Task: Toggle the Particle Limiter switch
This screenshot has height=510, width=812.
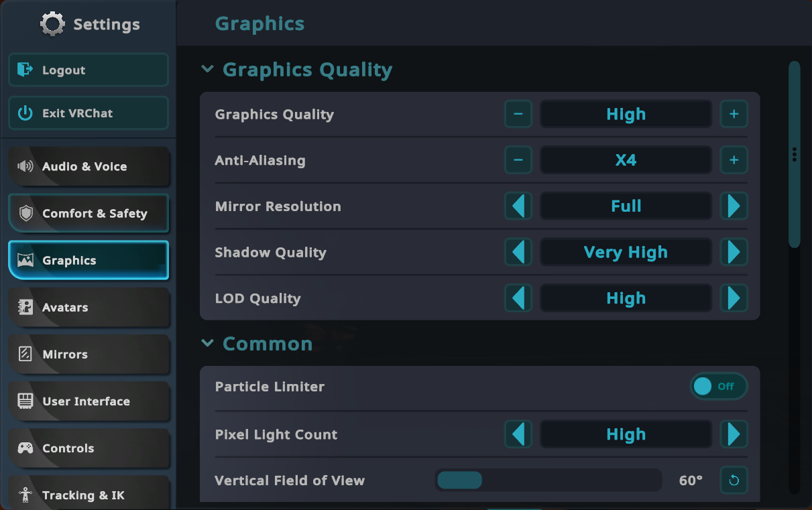Action: coord(718,387)
